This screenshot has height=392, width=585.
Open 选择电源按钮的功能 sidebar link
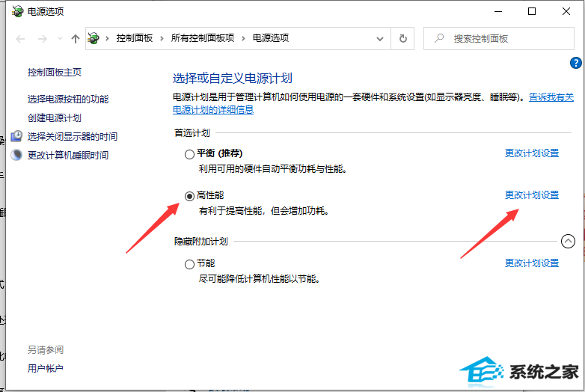click(67, 99)
